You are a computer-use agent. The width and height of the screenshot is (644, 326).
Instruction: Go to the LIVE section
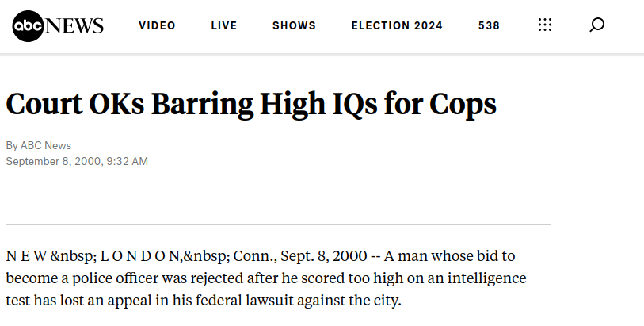pyautogui.click(x=224, y=25)
